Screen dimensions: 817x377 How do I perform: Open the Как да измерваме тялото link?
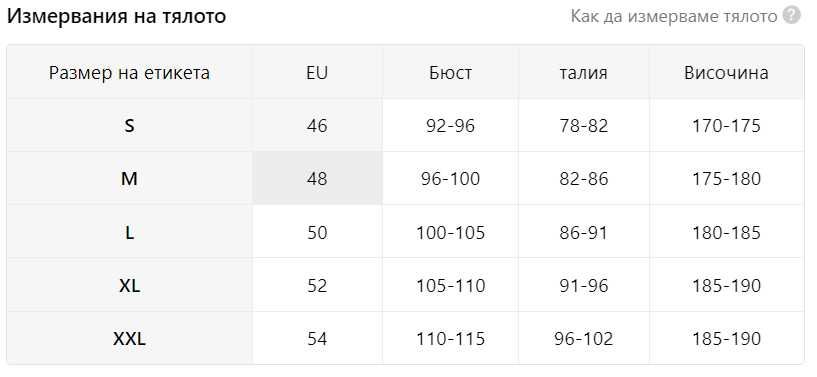click(x=674, y=16)
